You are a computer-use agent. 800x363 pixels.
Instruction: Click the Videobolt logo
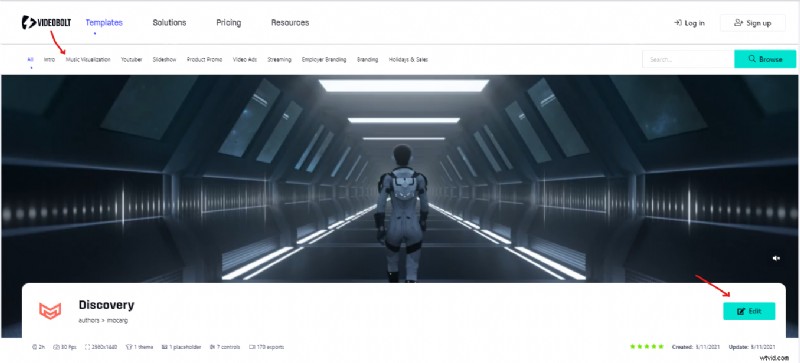[x=46, y=22]
